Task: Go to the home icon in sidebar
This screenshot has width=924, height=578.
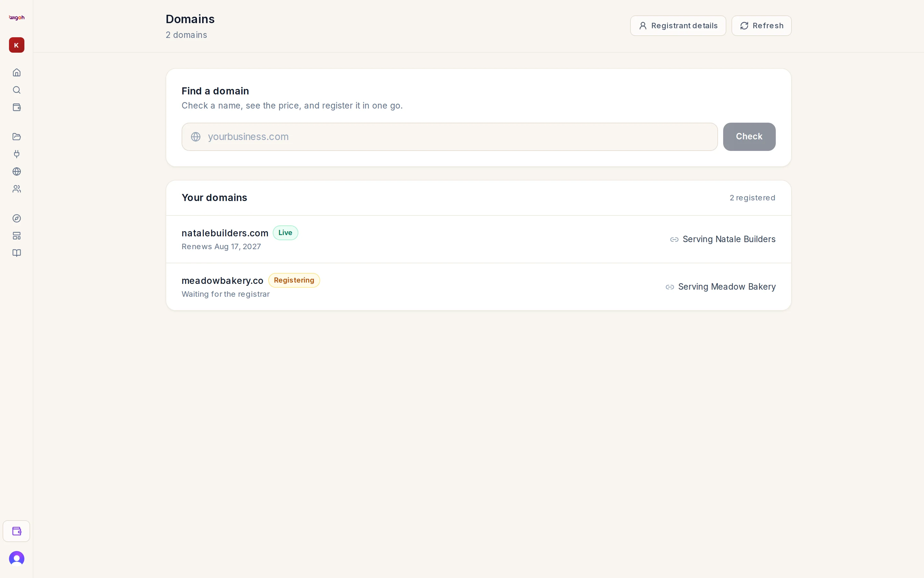Action: coord(16,72)
